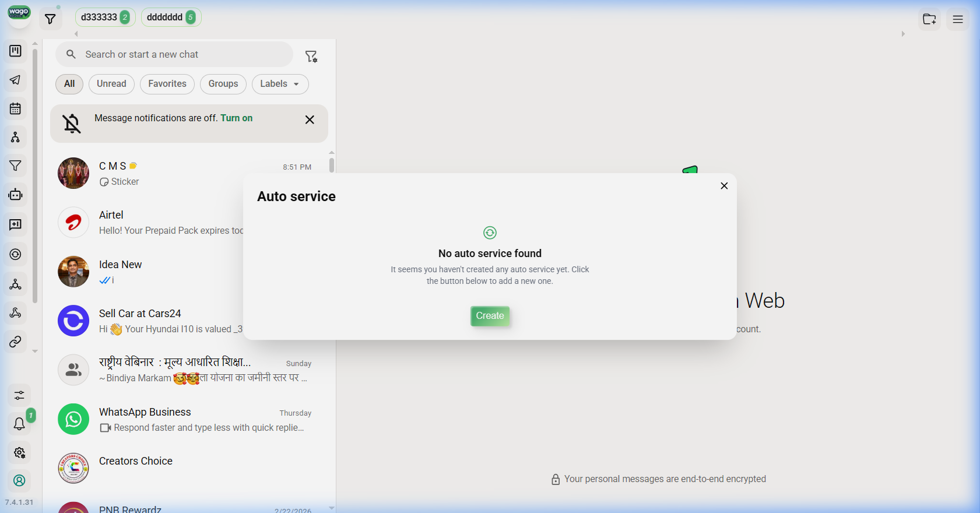
Task: Select the Unread chat filter
Action: pos(111,84)
